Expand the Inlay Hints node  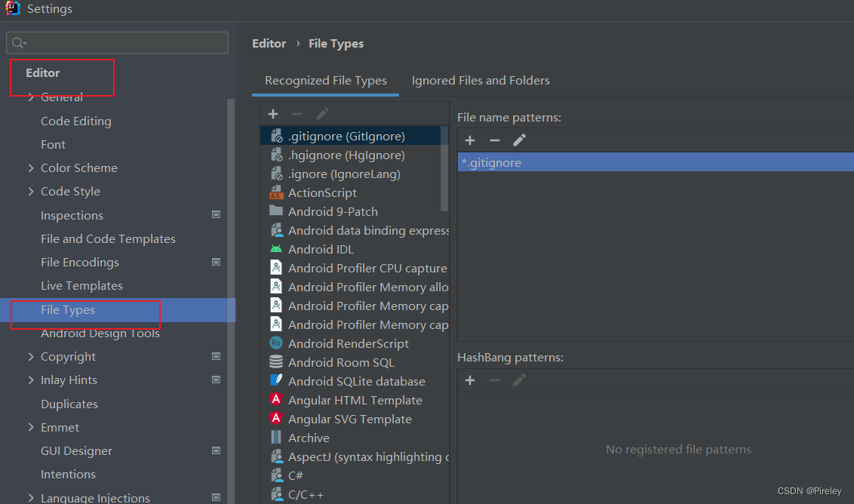[31, 380]
